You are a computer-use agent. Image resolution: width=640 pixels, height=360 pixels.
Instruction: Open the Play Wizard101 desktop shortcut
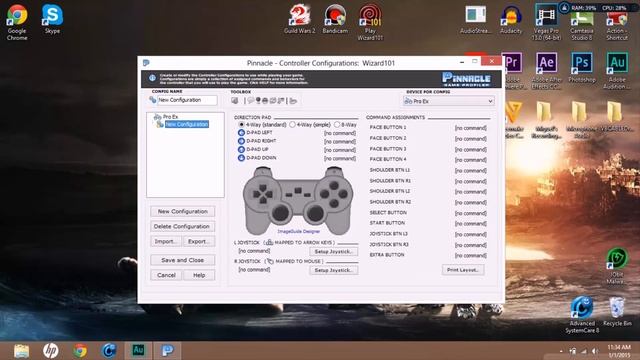(x=370, y=22)
